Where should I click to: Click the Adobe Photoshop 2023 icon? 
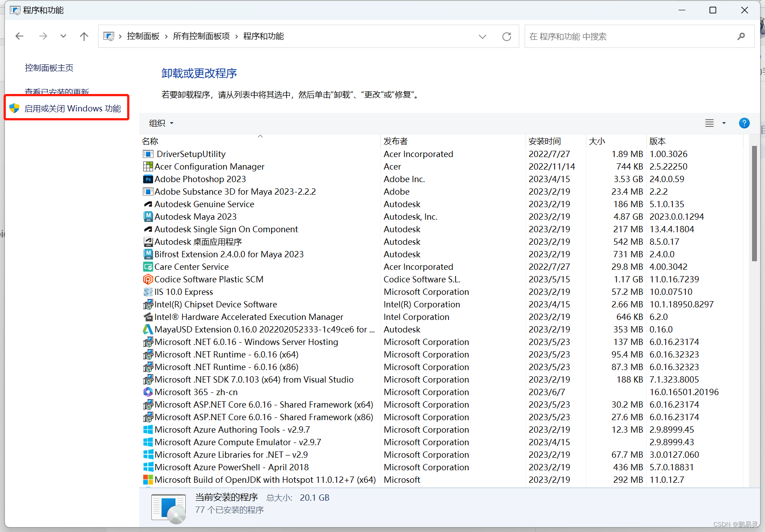[x=148, y=179]
